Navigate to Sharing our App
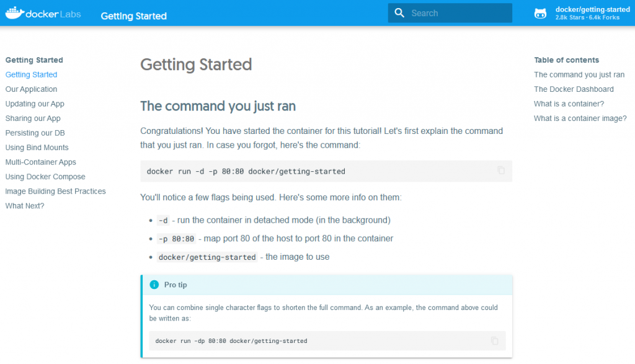The image size is (635, 364). pos(33,118)
